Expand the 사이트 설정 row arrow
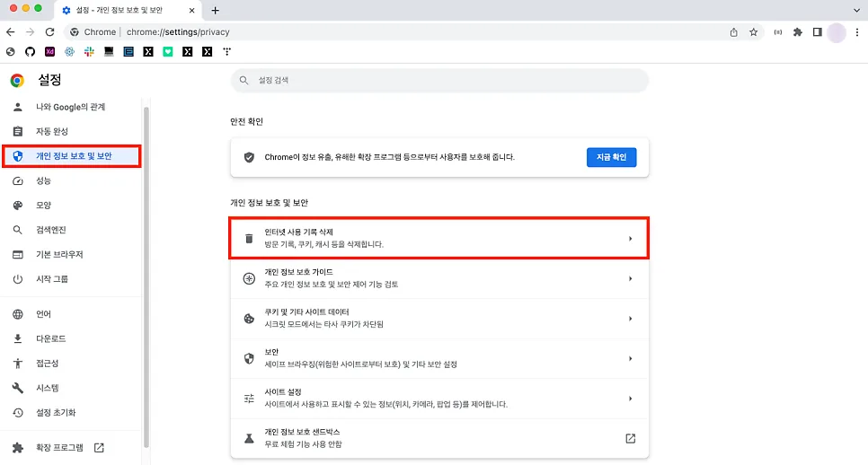Screen dimensions: 868x465 click(630, 398)
